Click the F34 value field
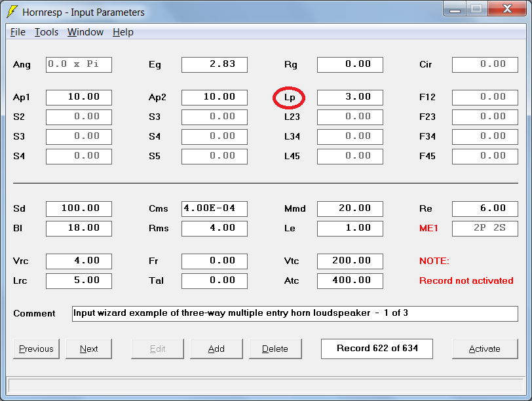 (x=485, y=137)
